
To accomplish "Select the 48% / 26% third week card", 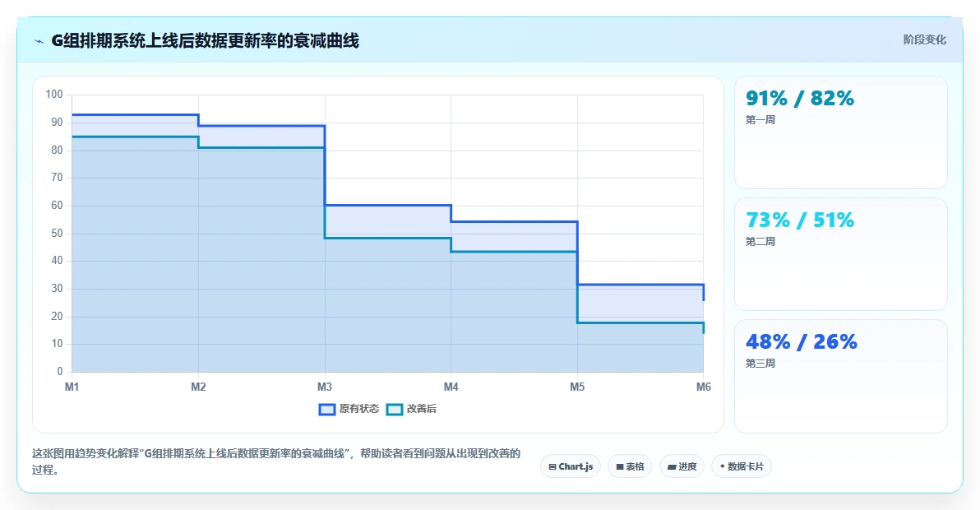I will (840, 376).
